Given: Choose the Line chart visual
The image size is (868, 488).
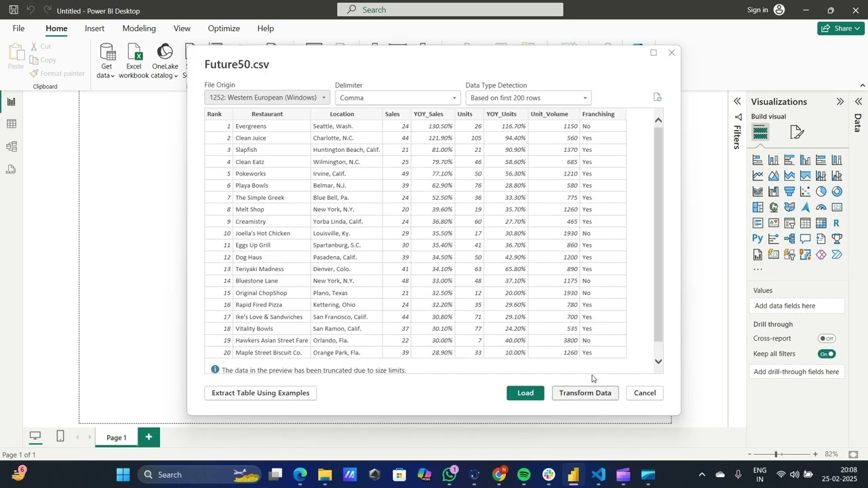Looking at the screenshot, I should 757,176.
